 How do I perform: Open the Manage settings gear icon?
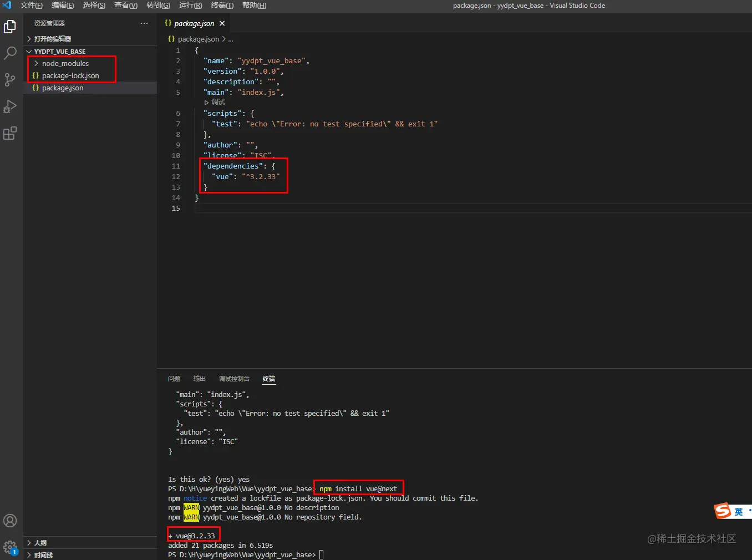(x=10, y=548)
